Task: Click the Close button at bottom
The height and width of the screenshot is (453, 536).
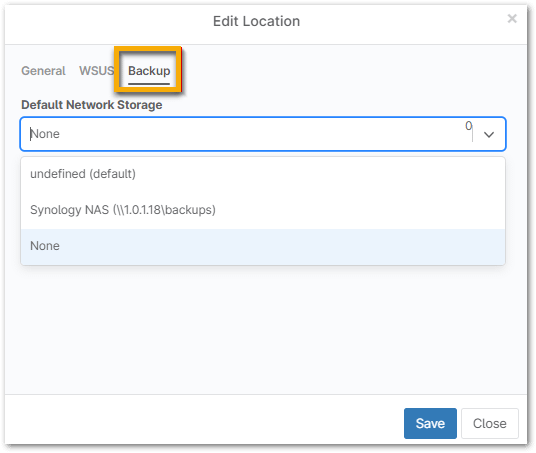Action: [x=490, y=423]
